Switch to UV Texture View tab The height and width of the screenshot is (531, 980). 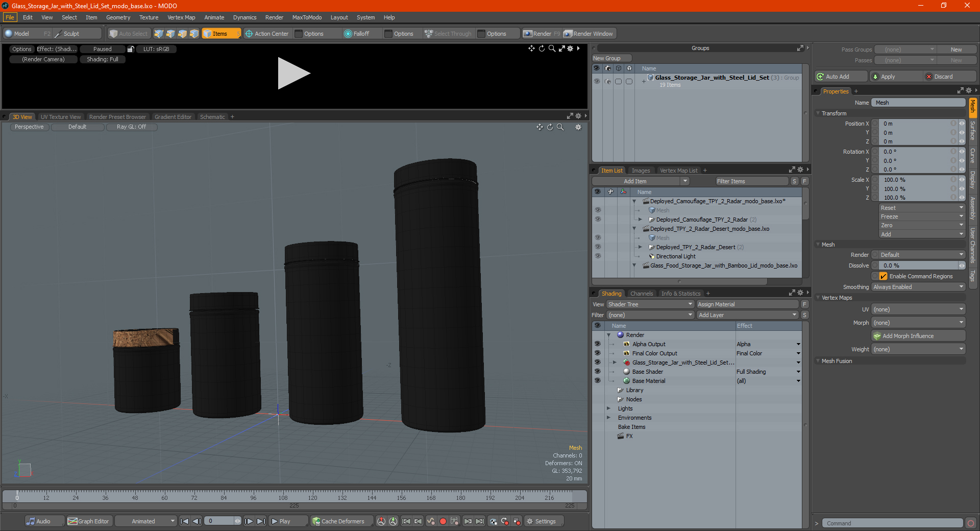[x=61, y=117]
